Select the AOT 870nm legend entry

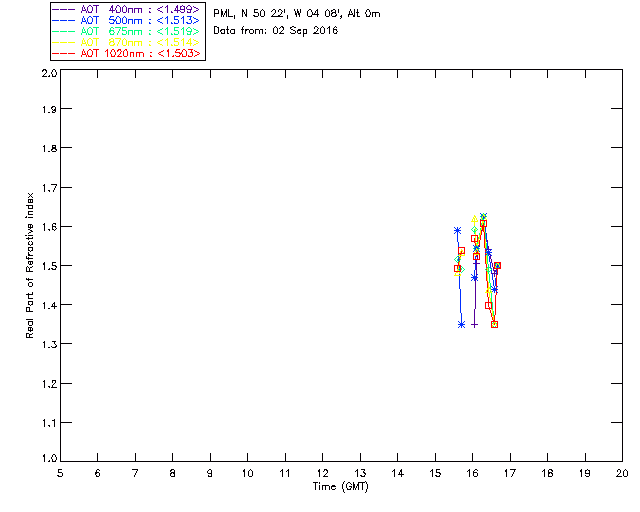click(126, 42)
